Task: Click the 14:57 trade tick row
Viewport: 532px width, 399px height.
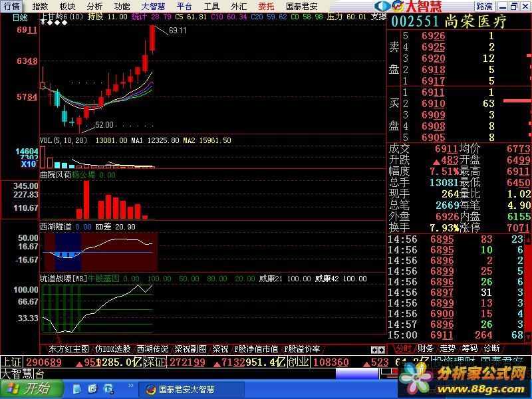Action: coord(456,325)
